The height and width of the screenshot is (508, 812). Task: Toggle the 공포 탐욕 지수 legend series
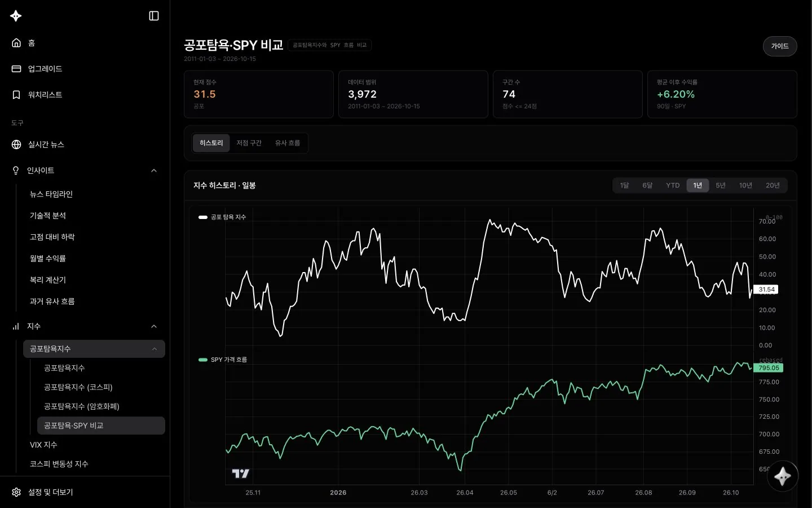222,217
